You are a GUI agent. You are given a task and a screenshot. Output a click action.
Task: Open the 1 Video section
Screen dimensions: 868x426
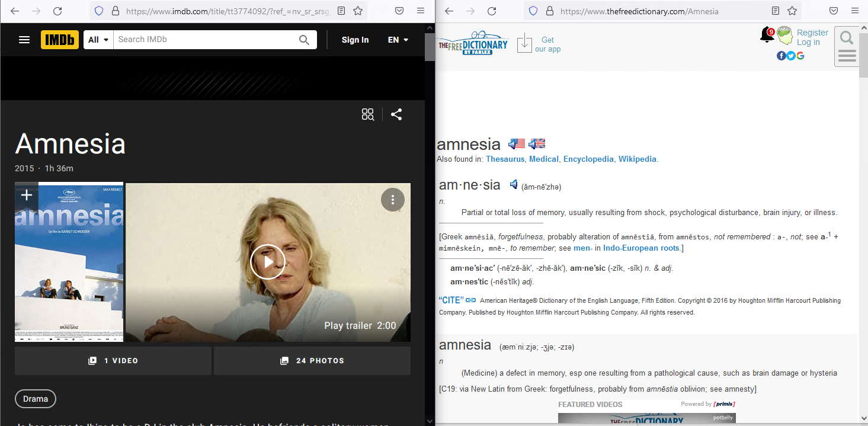point(113,360)
